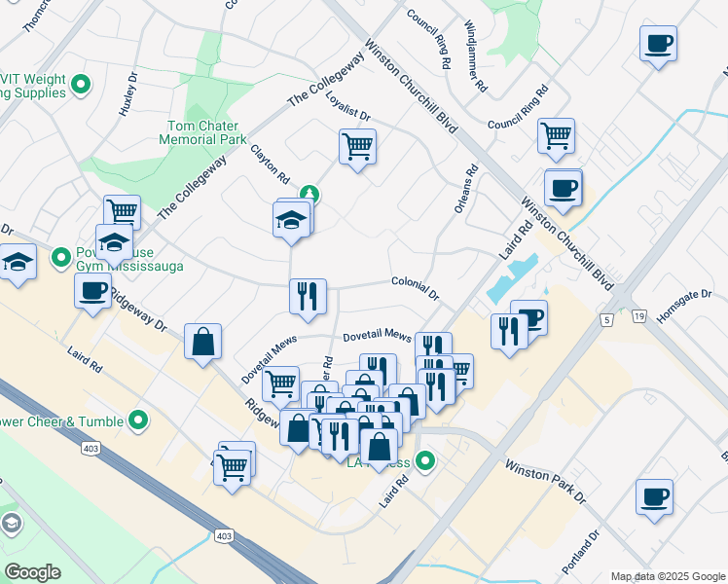Click the weight supplies green pin near Huxley Dr
The height and width of the screenshot is (584, 728).
click(82, 86)
